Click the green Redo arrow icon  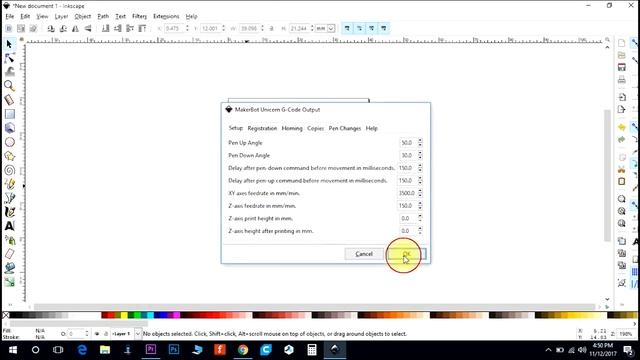[622, 140]
